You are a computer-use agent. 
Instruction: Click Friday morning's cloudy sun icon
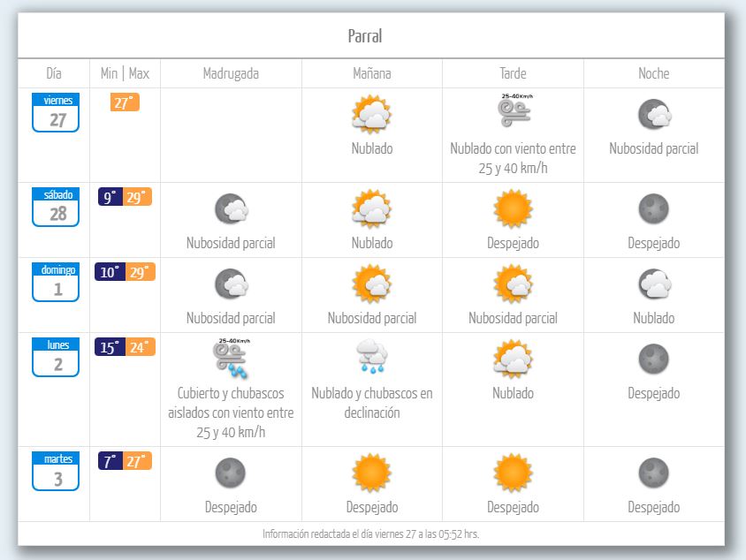tap(371, 113)
